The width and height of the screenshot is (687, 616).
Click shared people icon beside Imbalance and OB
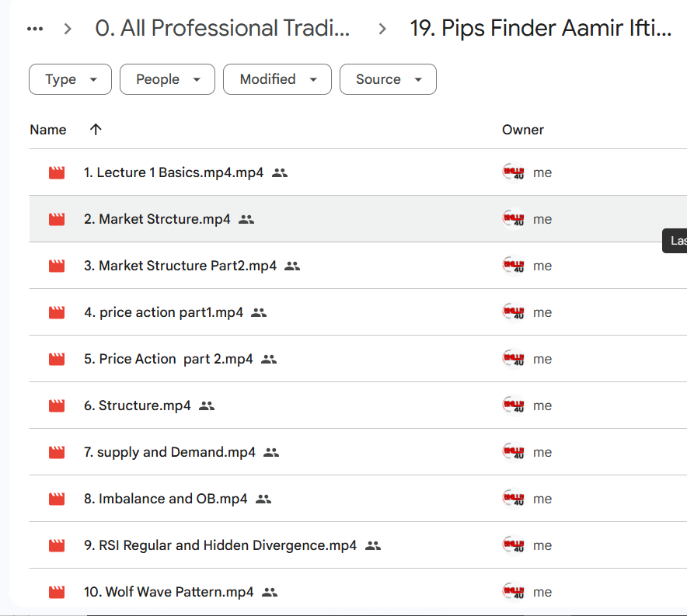tap(263, 499)
